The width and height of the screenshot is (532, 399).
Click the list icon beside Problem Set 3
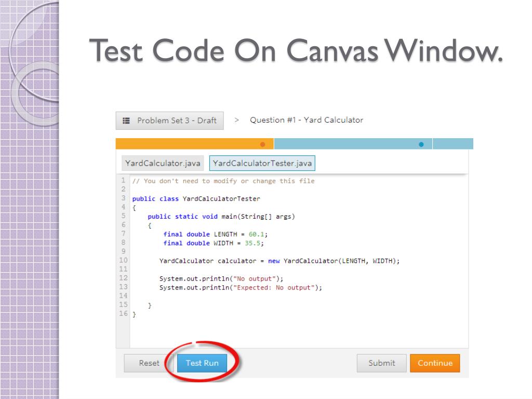click(x=126, y=121)
